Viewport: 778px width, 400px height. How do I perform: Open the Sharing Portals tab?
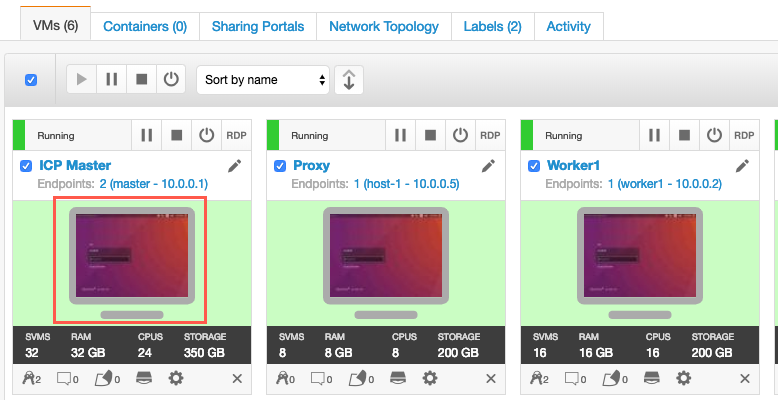(258, 26)
